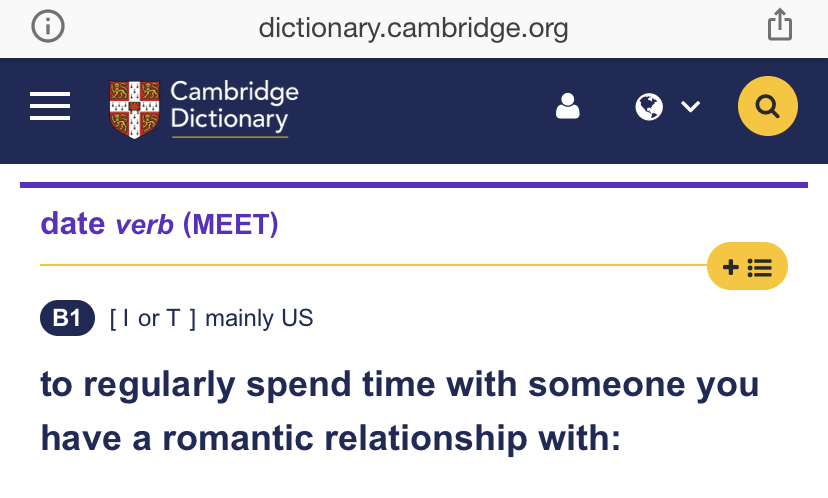Click the Cambridge shield crest logo
828x498 pixels.
point(134,109)
